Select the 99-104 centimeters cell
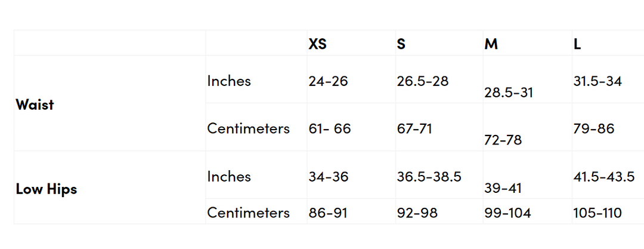 click(x=507, y=213)
